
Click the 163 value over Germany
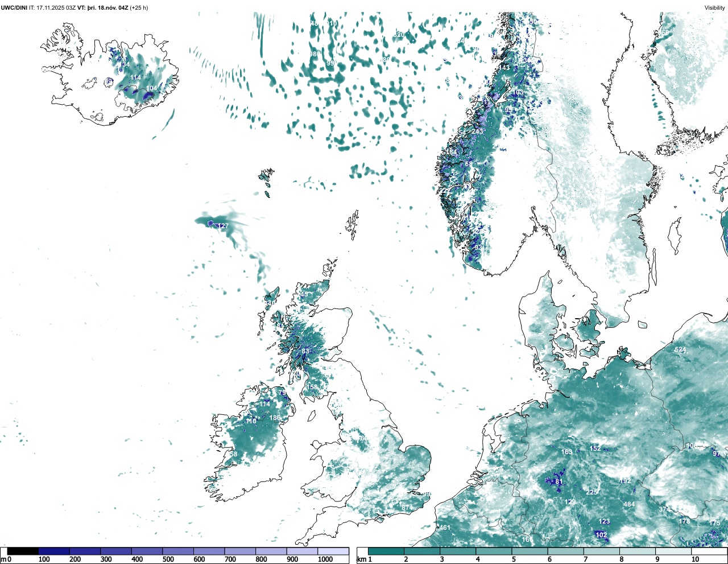pyautogui.click(x=567, y=452)
